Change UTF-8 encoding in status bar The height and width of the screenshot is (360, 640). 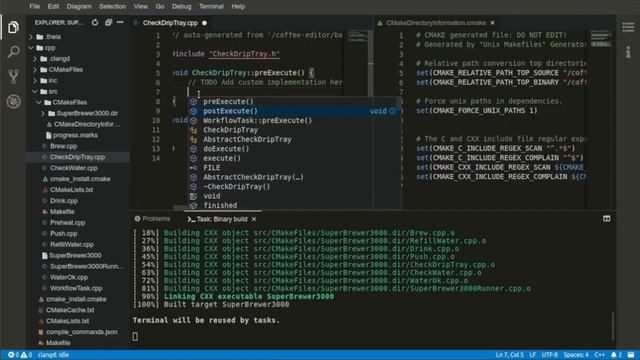(x=550, y=355)
